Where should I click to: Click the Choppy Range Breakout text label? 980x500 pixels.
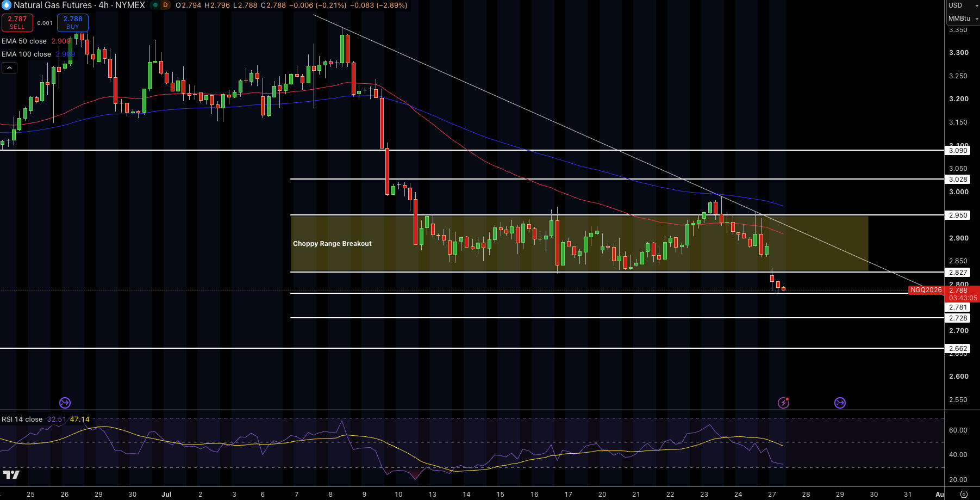pos(332,244)
